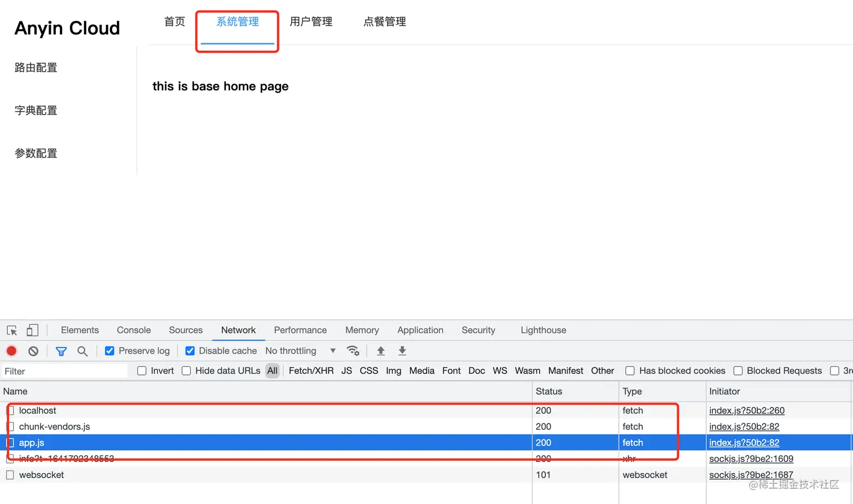
Task: Open initiator link index.js?50b2:260
Action: coord(747,410)
